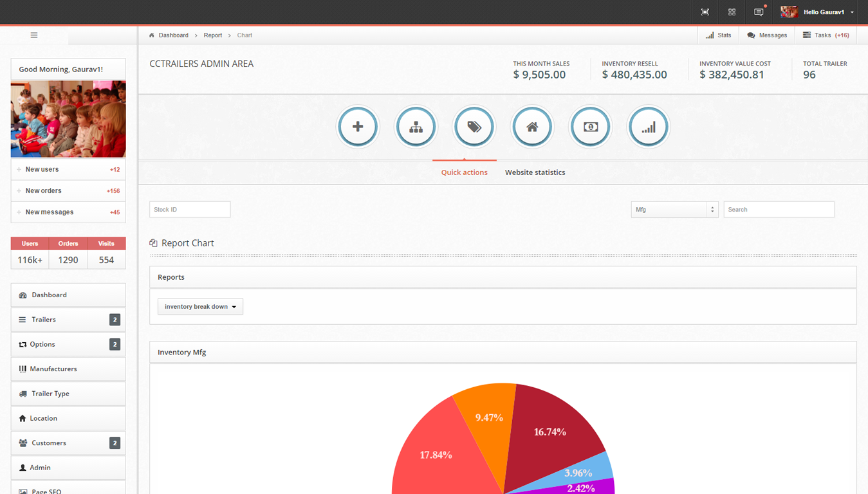Expand the Hello Gaurav1 user dropdown
The width and height of the screenshot is (868, 494).
pos(818,12)
